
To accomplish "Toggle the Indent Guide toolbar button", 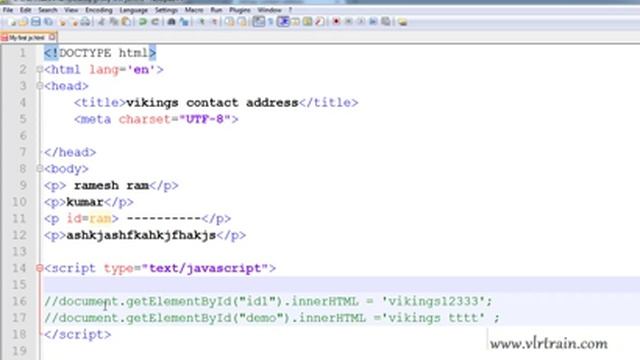I will 283,22.
